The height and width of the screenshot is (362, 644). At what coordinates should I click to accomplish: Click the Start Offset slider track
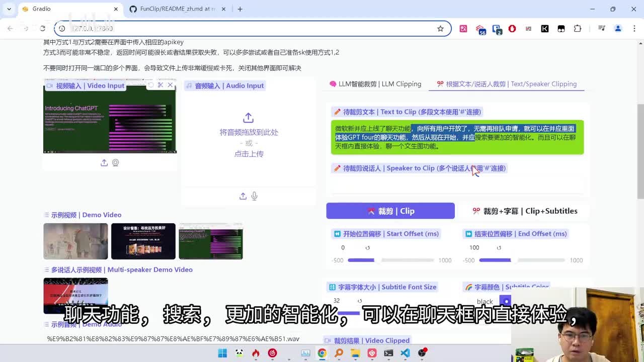tap(390, 260)
